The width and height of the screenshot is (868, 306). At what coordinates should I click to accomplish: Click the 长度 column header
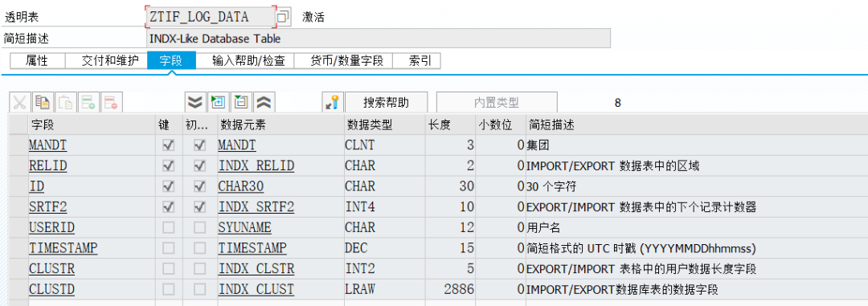click(450, 125)
